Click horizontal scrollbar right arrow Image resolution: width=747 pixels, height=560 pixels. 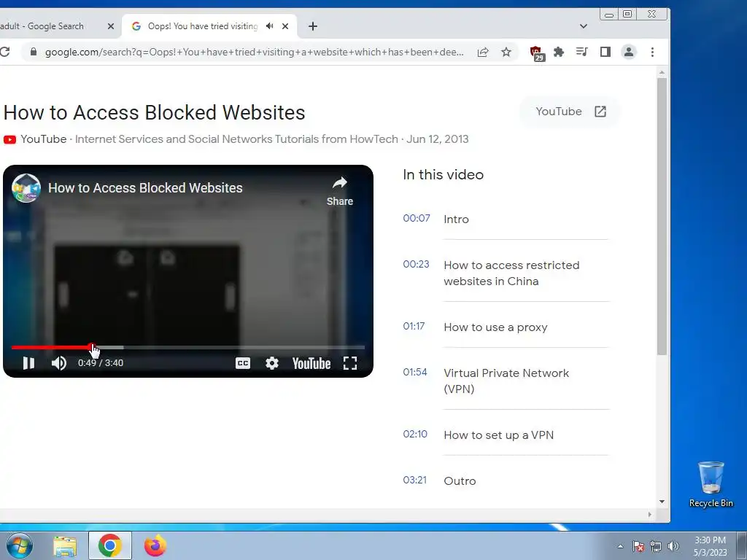click(649, 514)
